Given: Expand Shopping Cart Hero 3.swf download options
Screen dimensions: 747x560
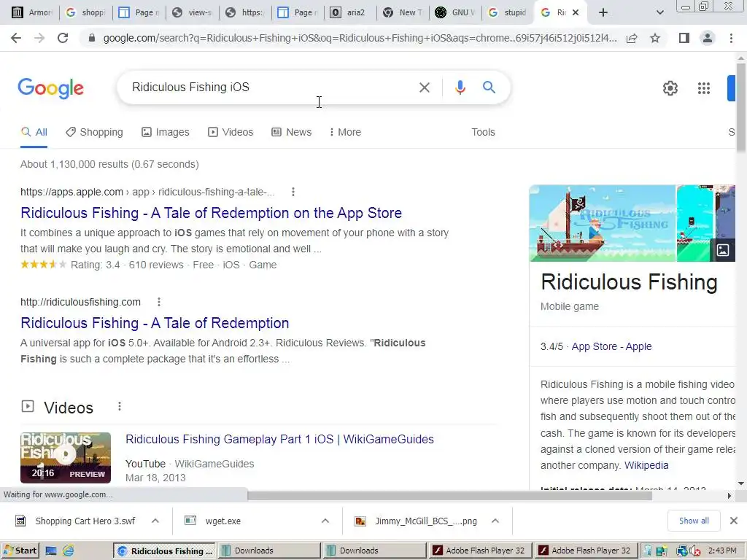Looking at the screenshot, I should (x=155, y=521).
